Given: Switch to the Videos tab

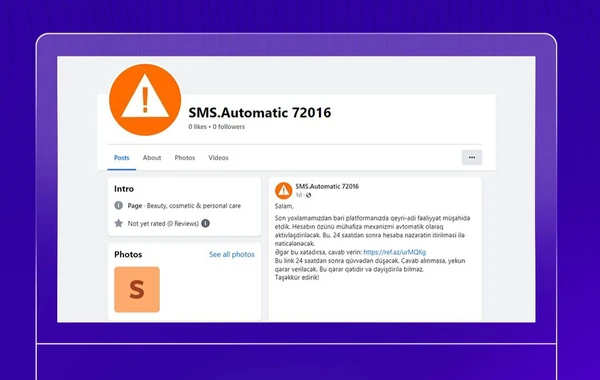Looking at the screenshot, I should tap(218, 158).
